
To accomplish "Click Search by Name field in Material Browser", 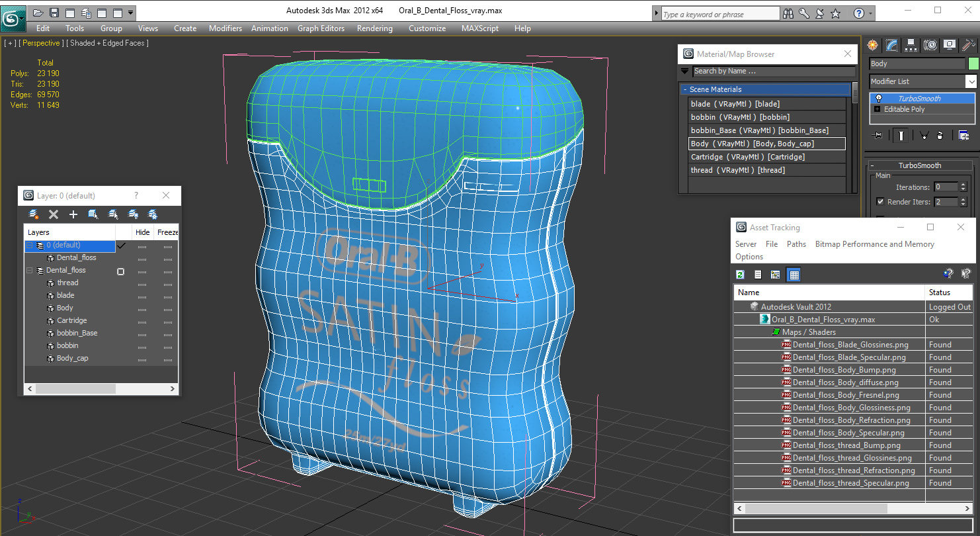I will coord(772,71).
